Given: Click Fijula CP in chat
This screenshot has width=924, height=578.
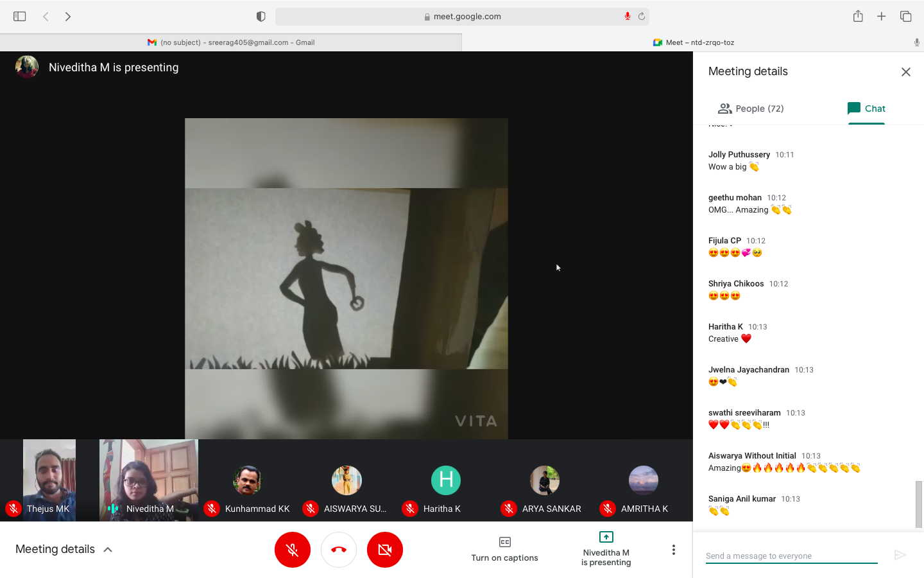Looking at the screenshot, I should [724, 241].
